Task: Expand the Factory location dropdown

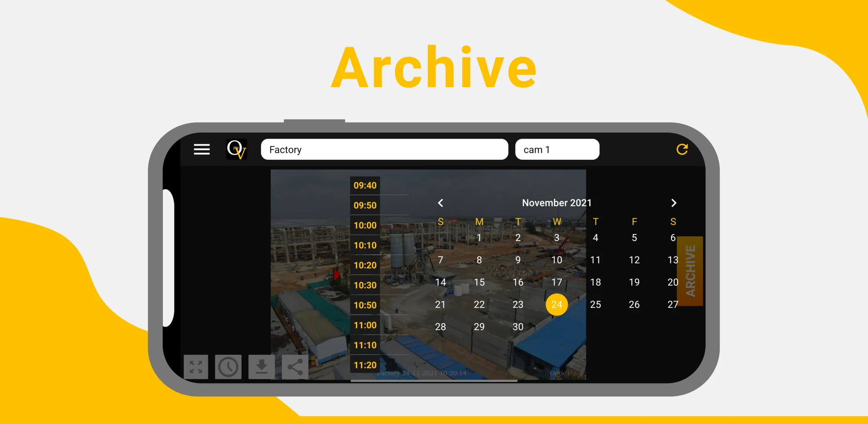Action: tap(385, 150)
